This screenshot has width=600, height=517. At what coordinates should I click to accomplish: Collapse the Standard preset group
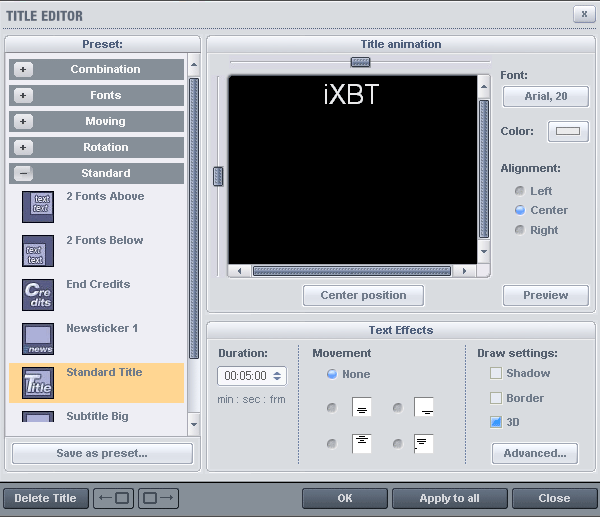23,173
